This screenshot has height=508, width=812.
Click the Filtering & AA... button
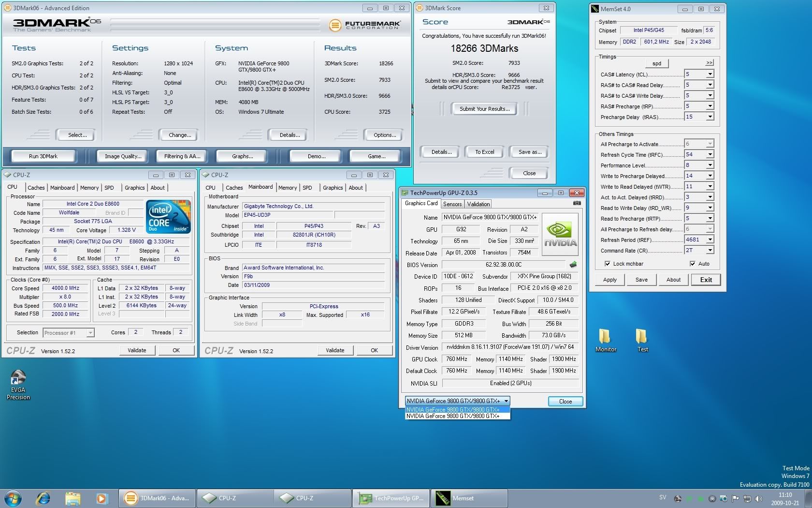coord(182,156)
